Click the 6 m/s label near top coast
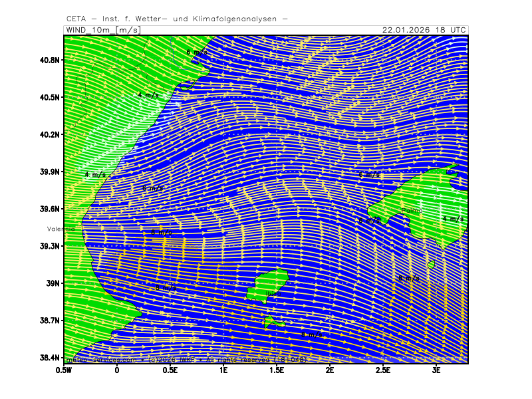Image resolution: width=532 pixels, height=399 pixels. (x=197, y=52)
